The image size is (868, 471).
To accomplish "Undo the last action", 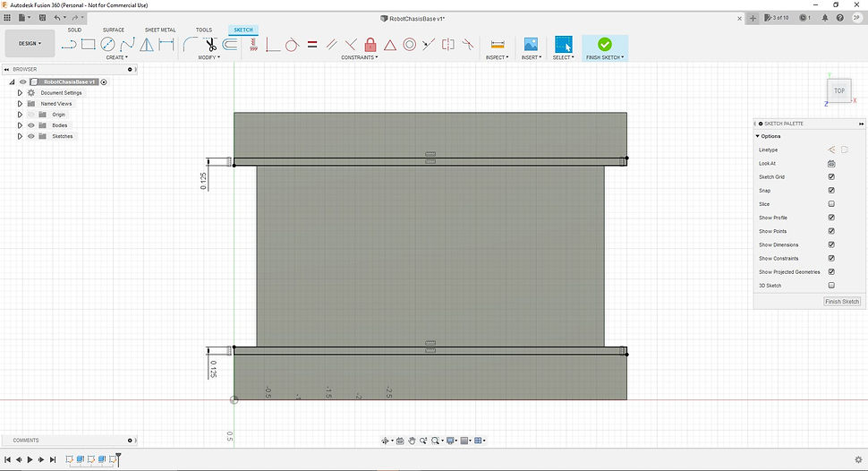I will coord(57,18).
